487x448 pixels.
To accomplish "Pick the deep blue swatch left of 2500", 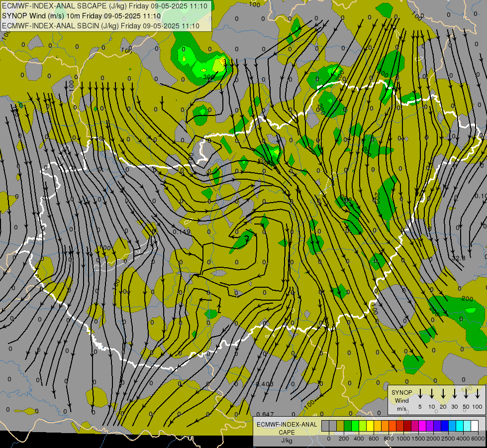I will click(x=445, y=426).
